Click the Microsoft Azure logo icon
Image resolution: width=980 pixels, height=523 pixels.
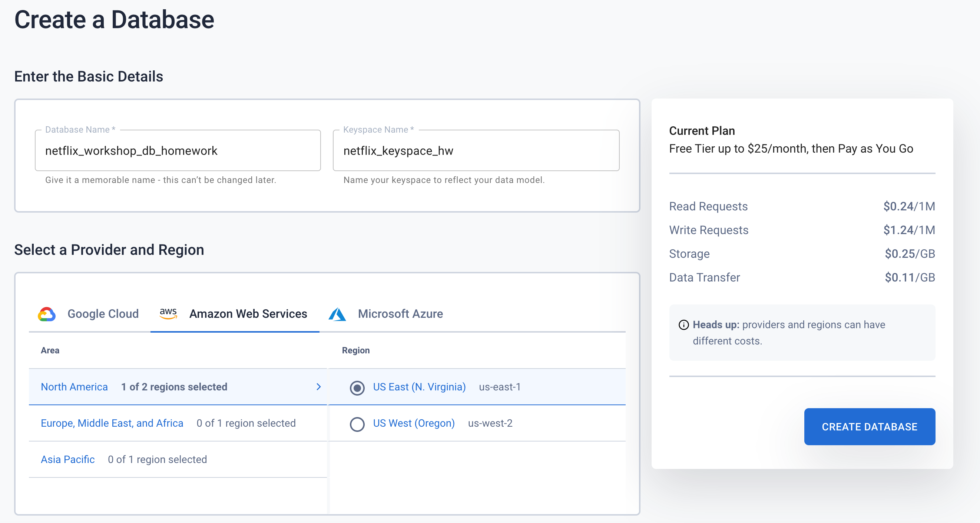(337, 314)
